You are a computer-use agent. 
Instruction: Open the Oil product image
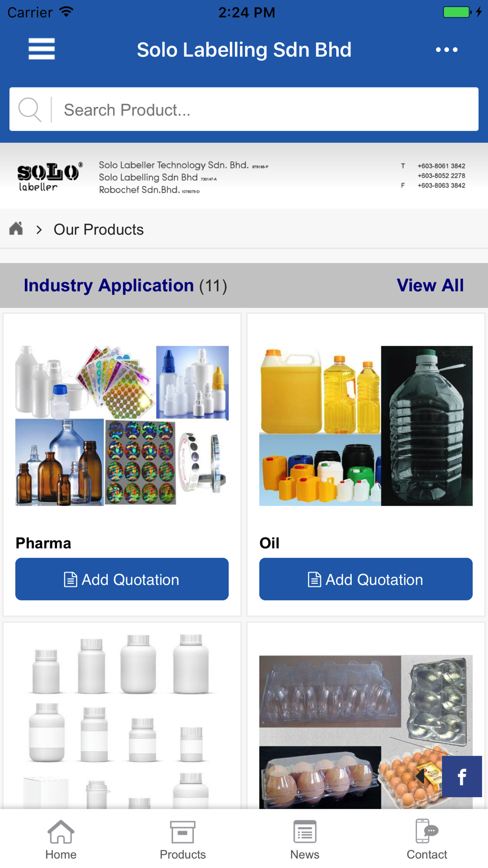tap(366, 426)
